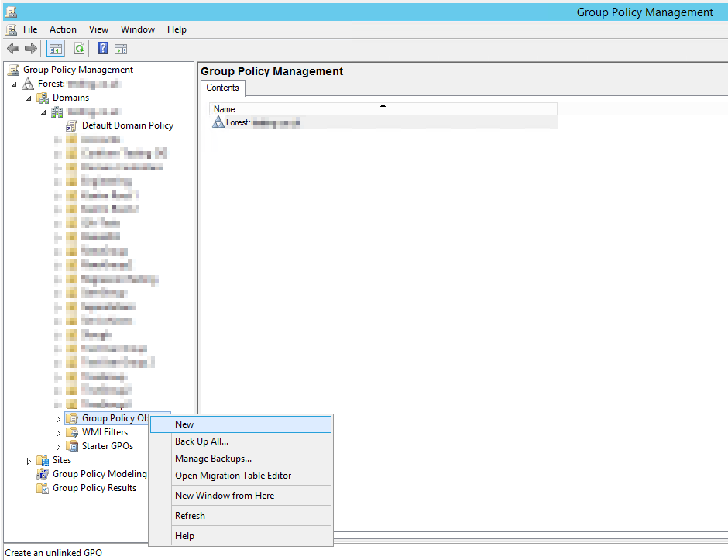Open the Help menu in menu bar
The image size is (728, 560).
point(177,29)
